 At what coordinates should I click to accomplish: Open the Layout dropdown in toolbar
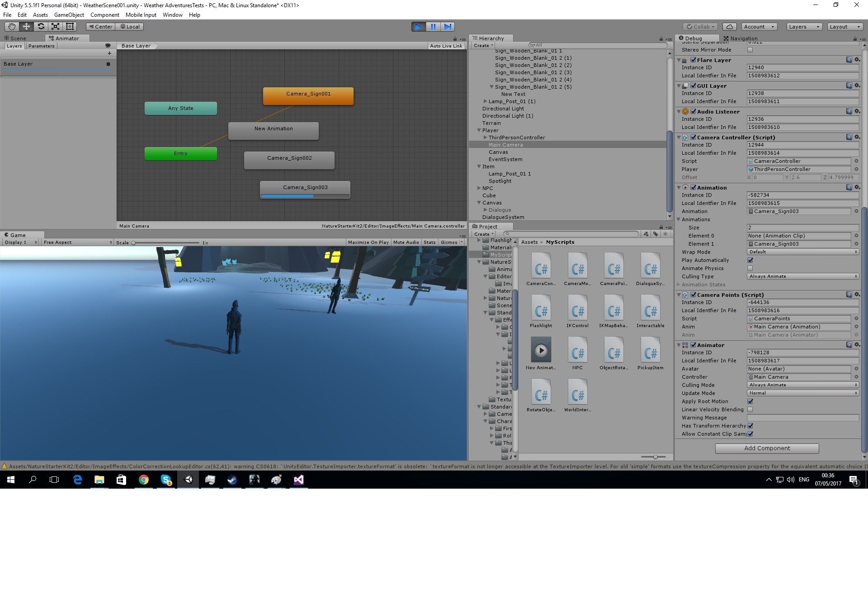click(x=844, y=27)
